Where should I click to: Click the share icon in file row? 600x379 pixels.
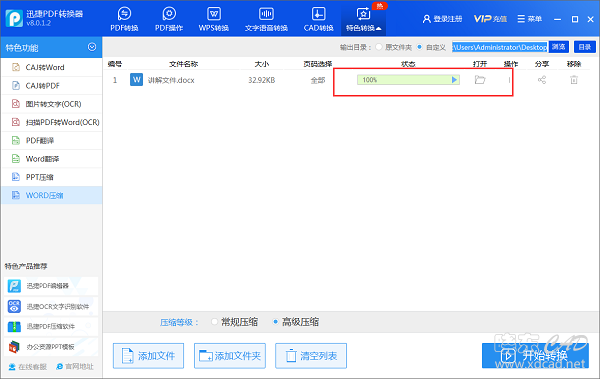click(x=542, y=80)
